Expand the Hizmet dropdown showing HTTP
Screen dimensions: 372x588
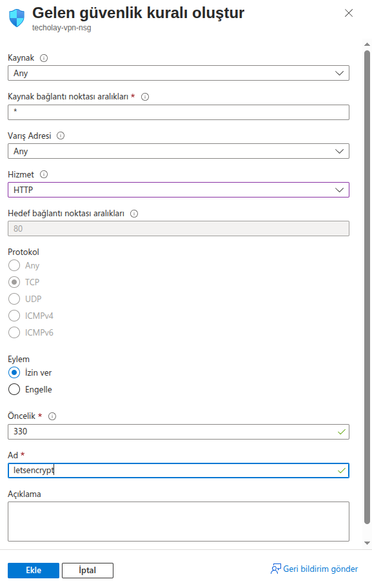[x=179, y=190]
